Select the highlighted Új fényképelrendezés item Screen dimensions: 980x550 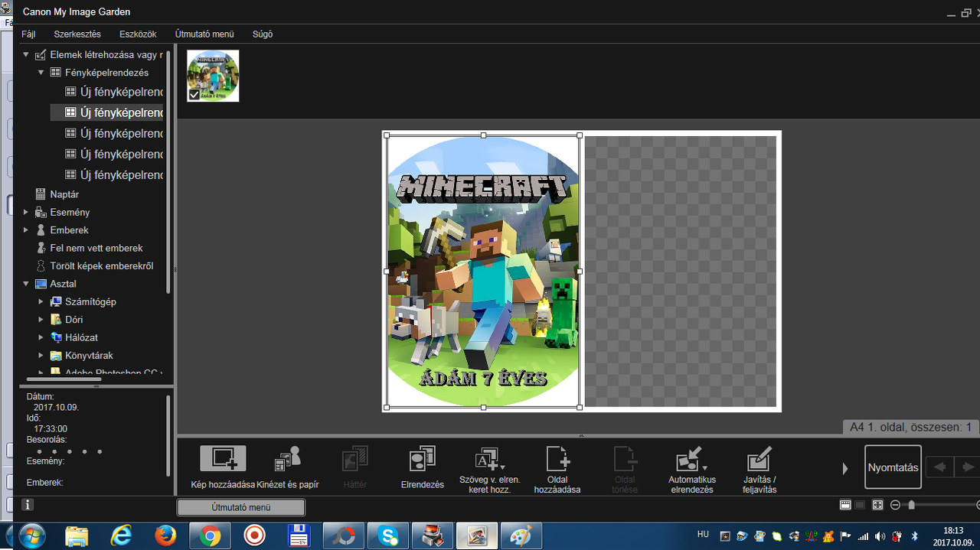click(x=107, y=112)
